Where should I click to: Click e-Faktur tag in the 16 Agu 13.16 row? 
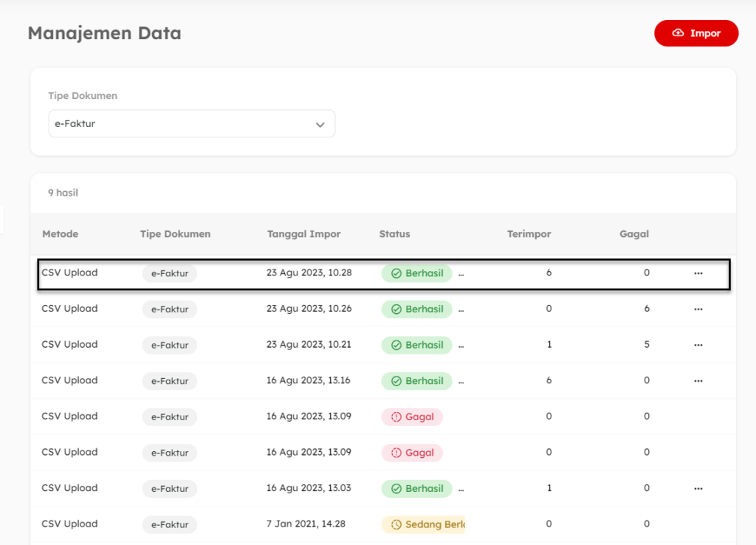(x=170, y=381)
